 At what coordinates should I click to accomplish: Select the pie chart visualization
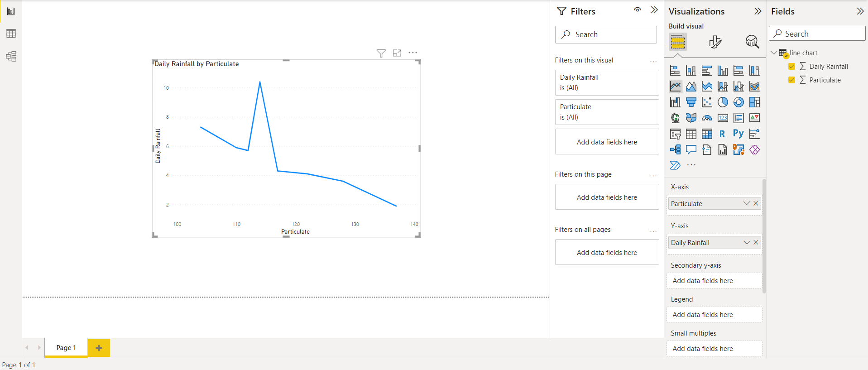(723, 102)
